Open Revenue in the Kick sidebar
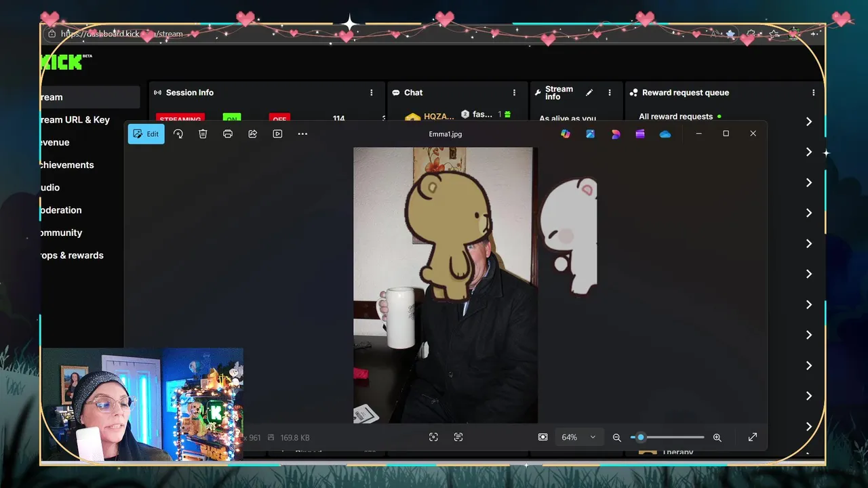Screen dimensions: 868x488 click(55, 142)
